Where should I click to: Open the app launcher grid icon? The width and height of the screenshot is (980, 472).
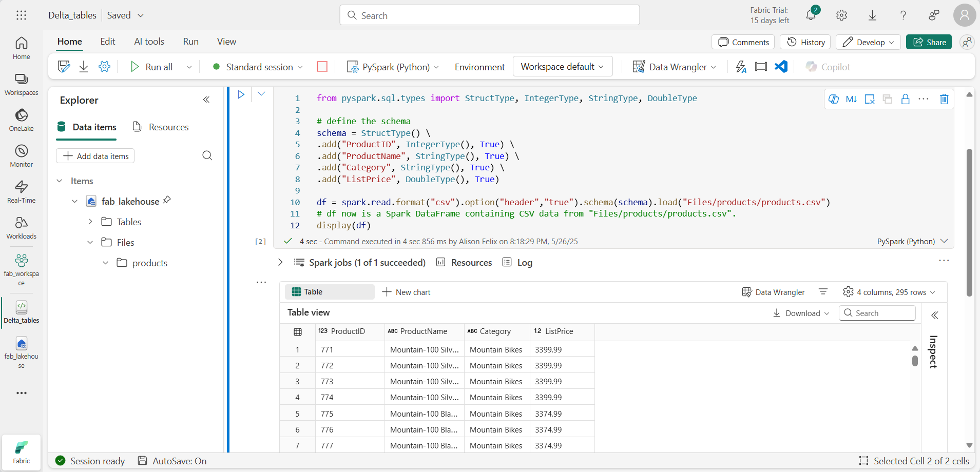click(21, 15)
